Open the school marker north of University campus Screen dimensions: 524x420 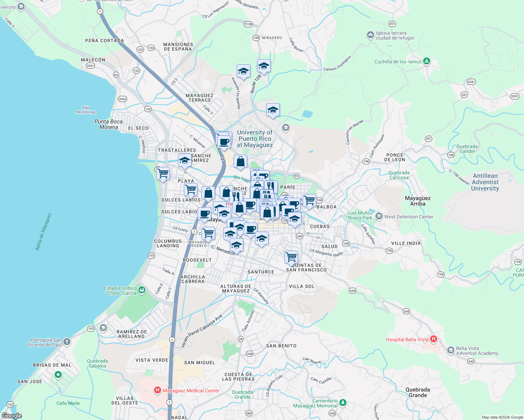tap(273, 111)
